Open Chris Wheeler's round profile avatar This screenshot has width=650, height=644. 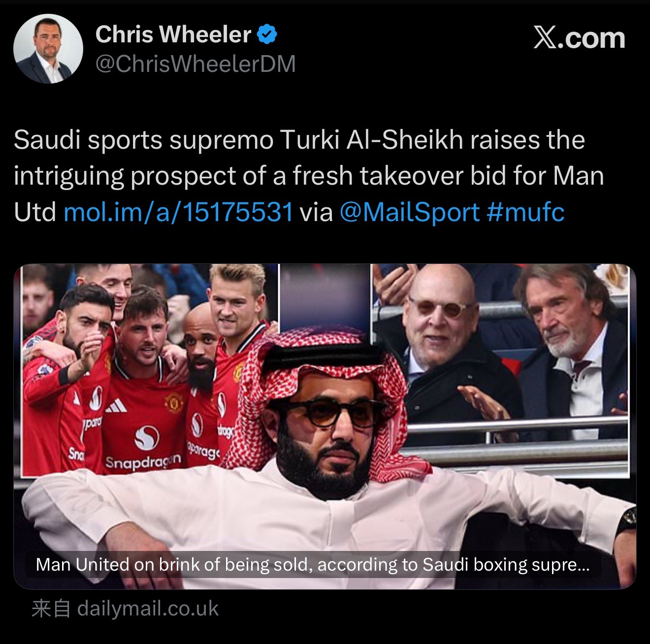(x=48, y=48)
